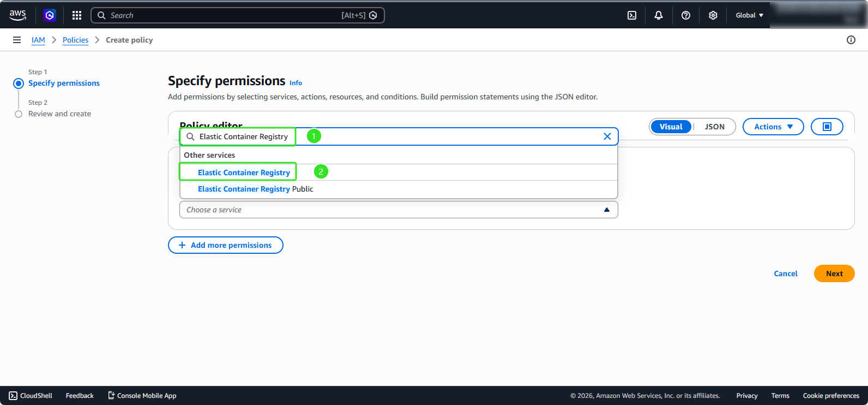Focus the top AWS search field
The width and height of the screenshot is (868, 405).
tap(238, 15)
